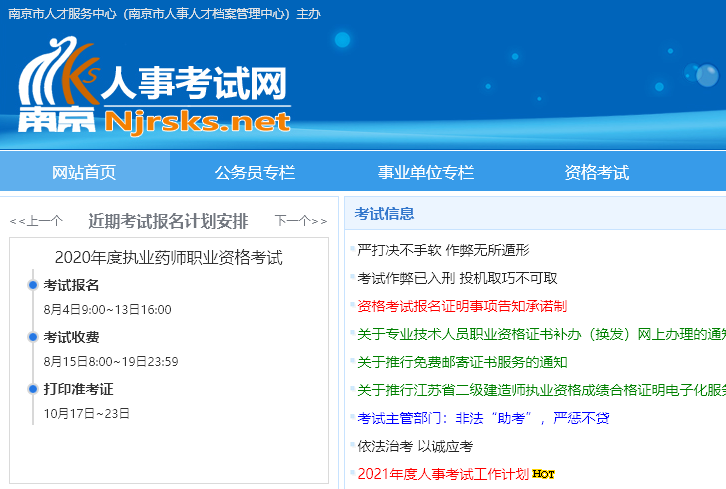Open 依法治考 以诚应考 link
This screenshot has height=489, width=726.
point(415,446)
